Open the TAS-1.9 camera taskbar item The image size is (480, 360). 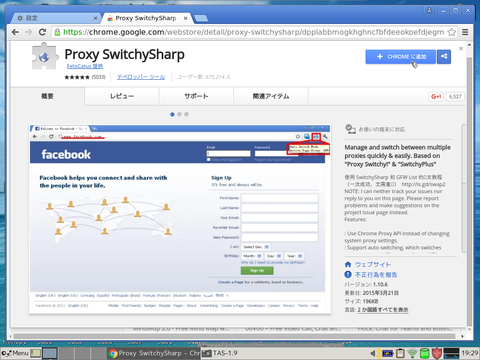coord(220,353)
